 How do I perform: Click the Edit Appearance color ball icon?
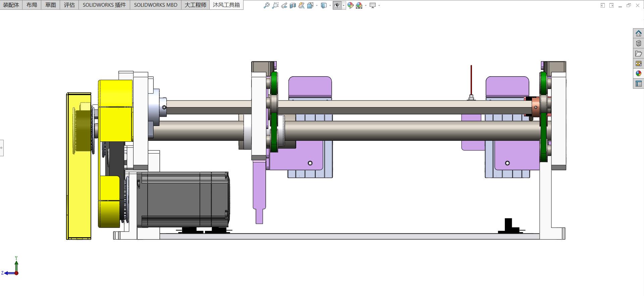351,5
